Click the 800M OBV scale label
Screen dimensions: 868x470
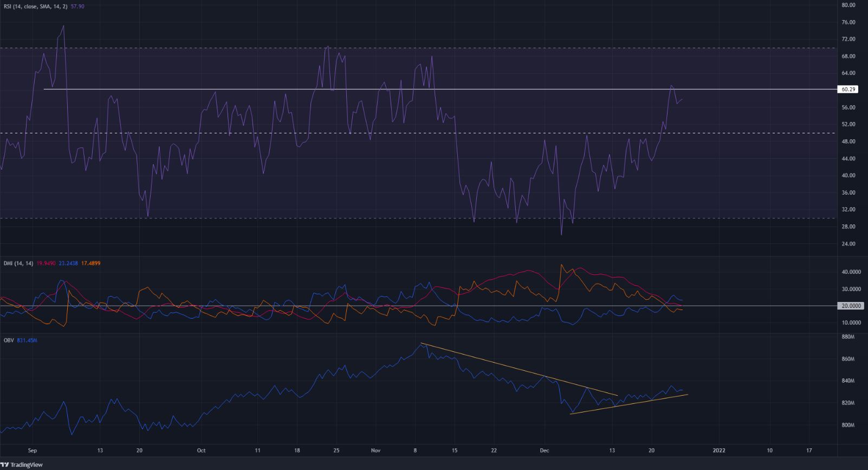[848, 425]
